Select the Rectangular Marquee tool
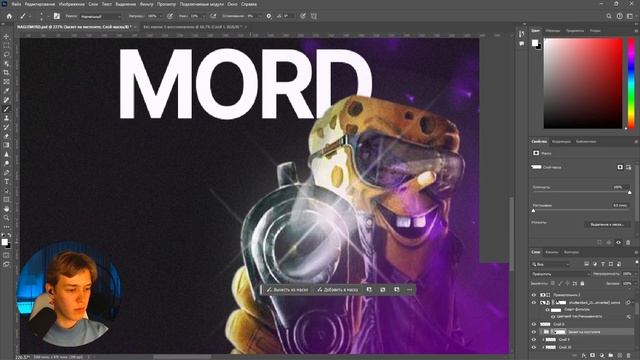Viewport: 640px width, 360px height. [x=7, y=45]
